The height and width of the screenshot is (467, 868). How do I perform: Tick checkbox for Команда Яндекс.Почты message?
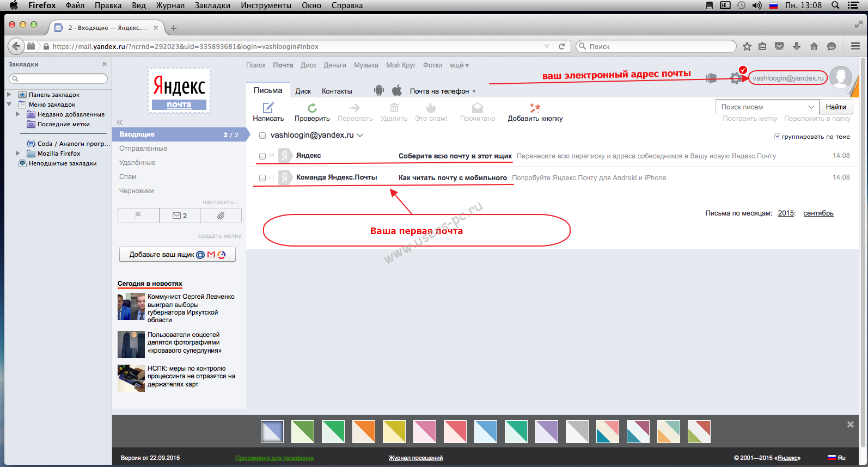(262, 178)
